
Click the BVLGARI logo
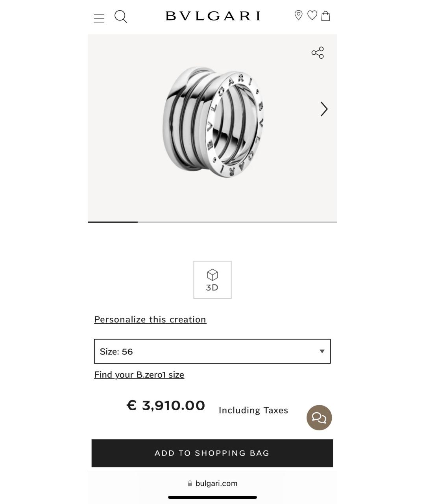point(212,16)
